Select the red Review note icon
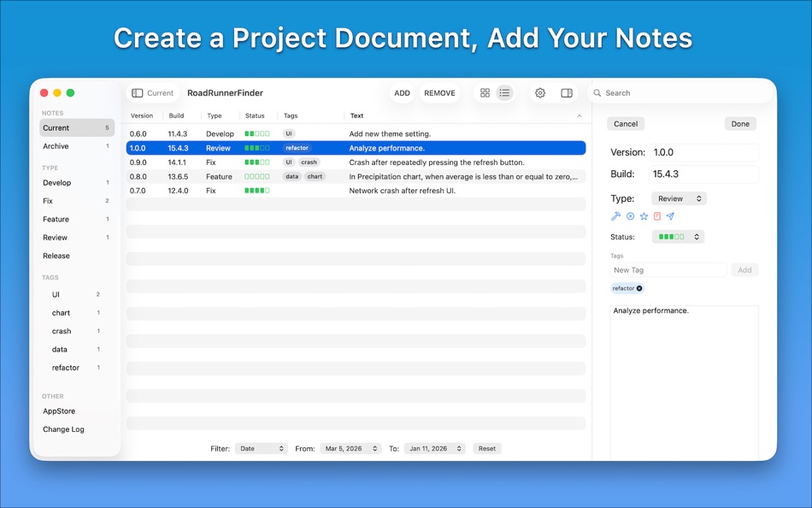The image size is (812, 508). click(x=657, y=216)
